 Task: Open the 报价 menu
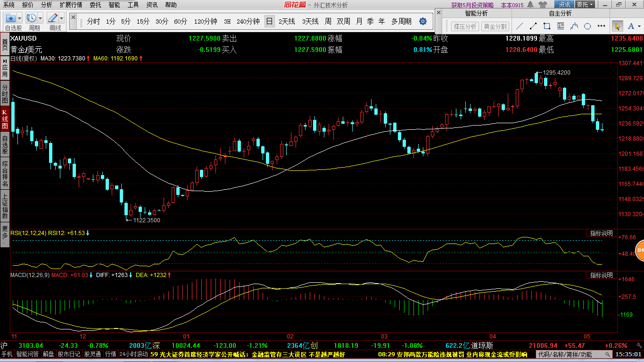[28, 5]
